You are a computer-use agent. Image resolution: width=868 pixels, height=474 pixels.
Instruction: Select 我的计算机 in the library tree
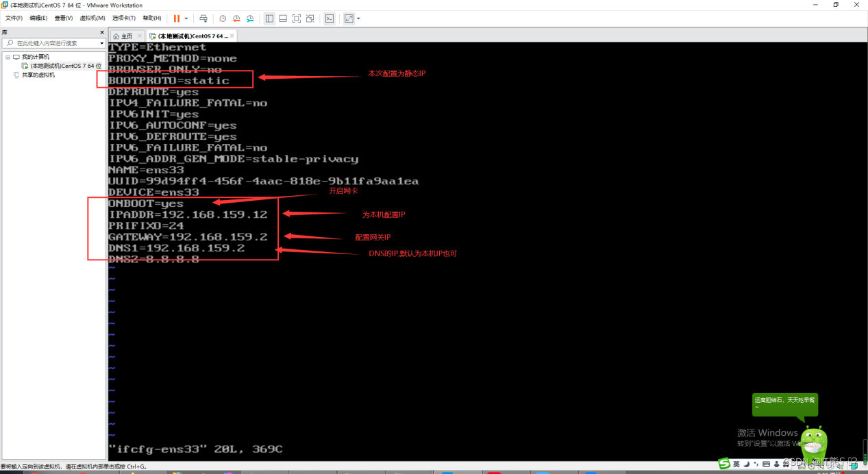(x=35, y=57)
